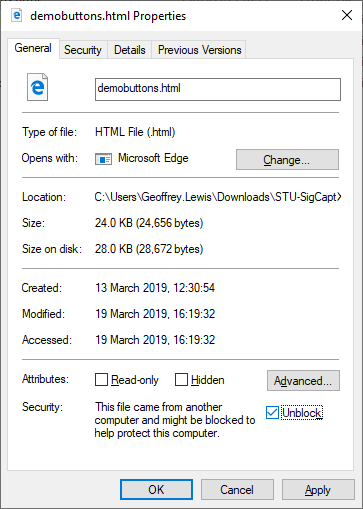
Task: Enable the Read-only attribute checkbox
Action: coord(101,379)
